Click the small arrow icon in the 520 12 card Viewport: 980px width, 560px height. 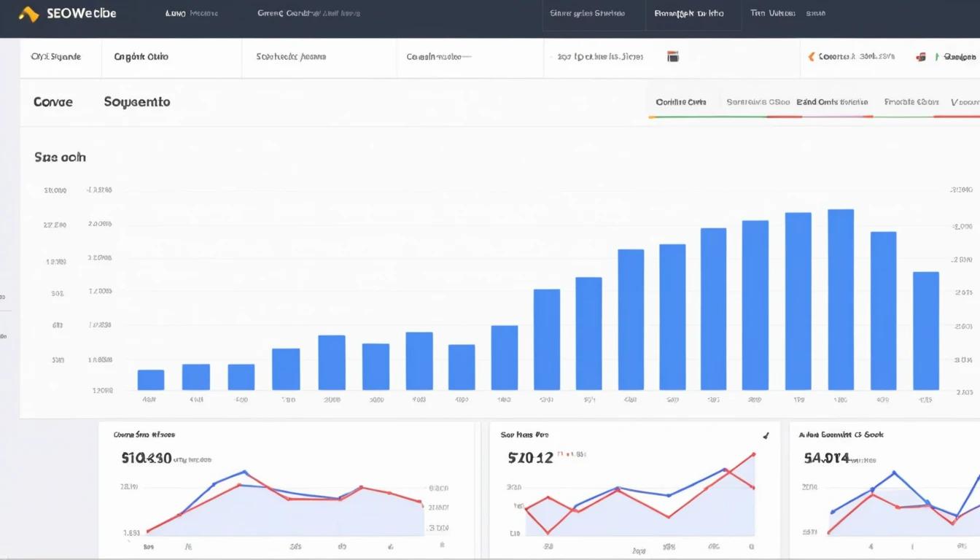(766, 436)
